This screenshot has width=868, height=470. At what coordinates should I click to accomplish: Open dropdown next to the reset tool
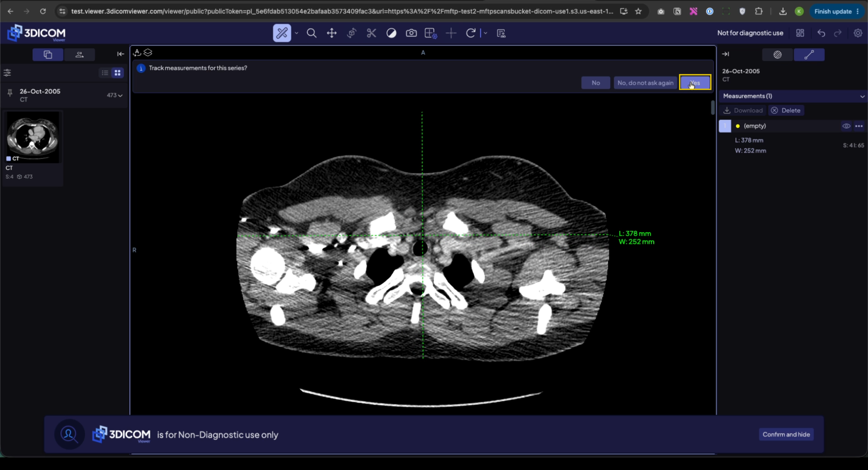click(486, 33)
